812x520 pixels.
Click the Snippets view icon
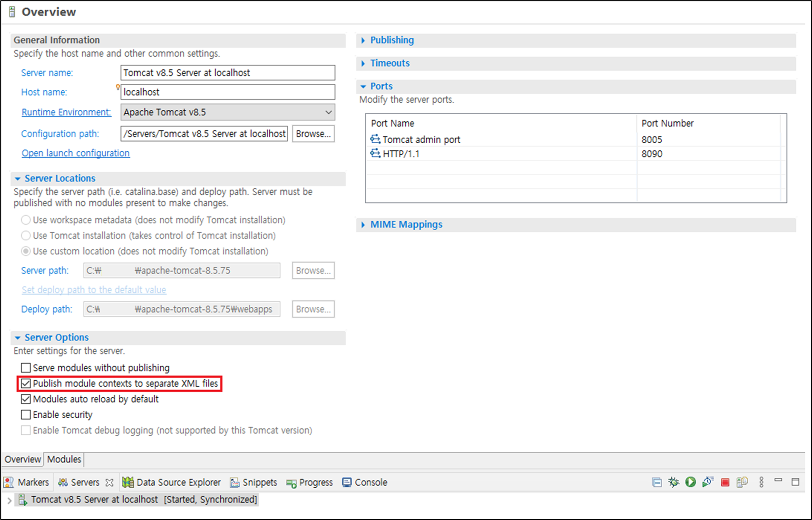pos(235,482)
